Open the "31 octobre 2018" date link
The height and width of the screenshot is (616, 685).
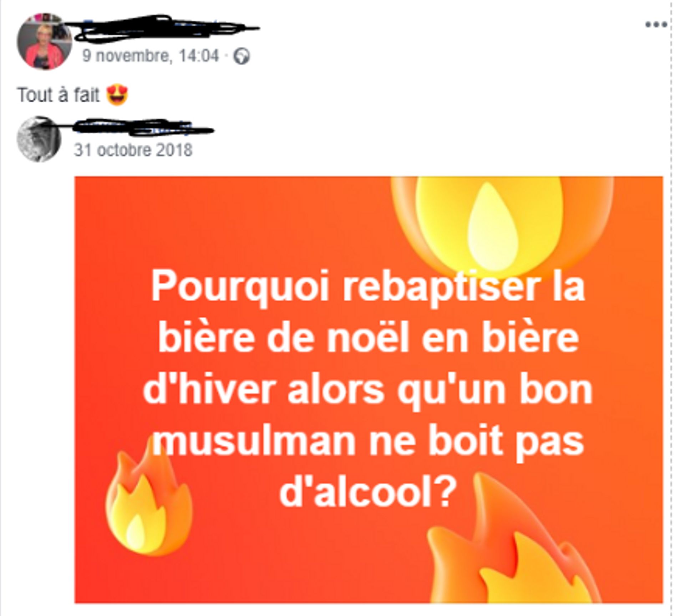click(x=133, y=150)
